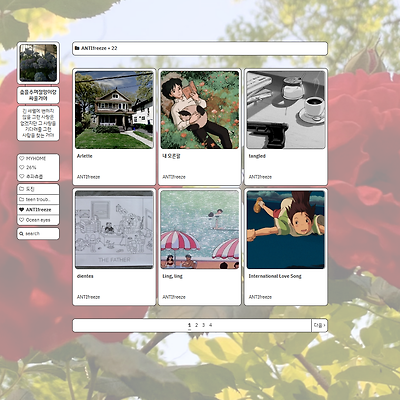Click the heart icon beside MYHOME
This screenshot has width=400, height=400.
[x=22, y=158]
